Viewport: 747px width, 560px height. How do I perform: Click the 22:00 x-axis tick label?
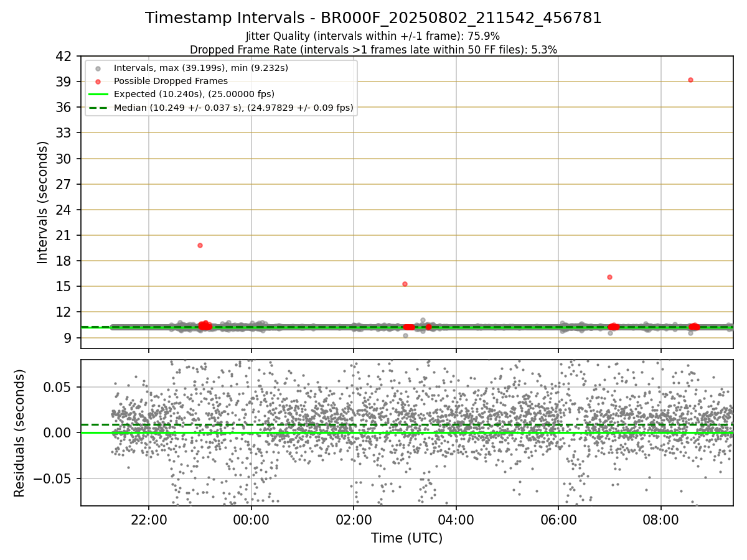point(149,520)
